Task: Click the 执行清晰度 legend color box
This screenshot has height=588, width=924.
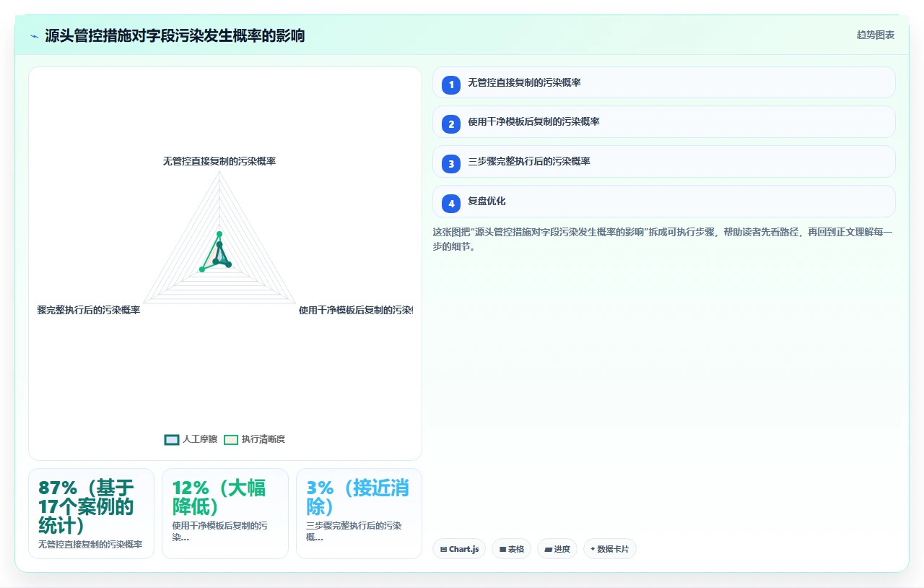Action: (x=230, y=439)
